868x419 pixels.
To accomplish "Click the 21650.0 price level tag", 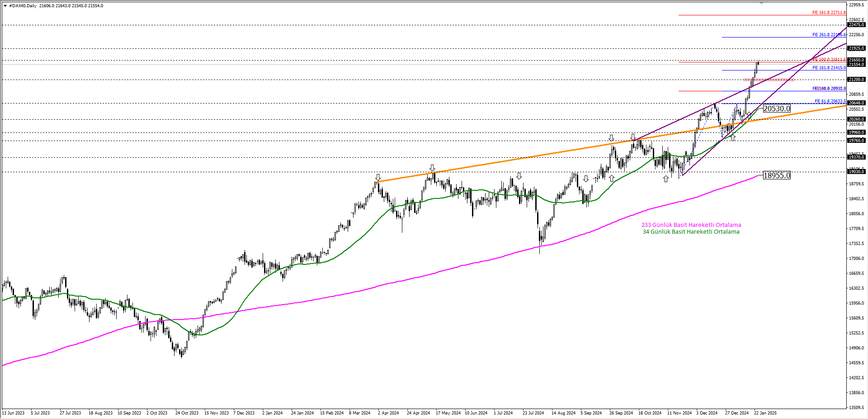I will 857,60.
